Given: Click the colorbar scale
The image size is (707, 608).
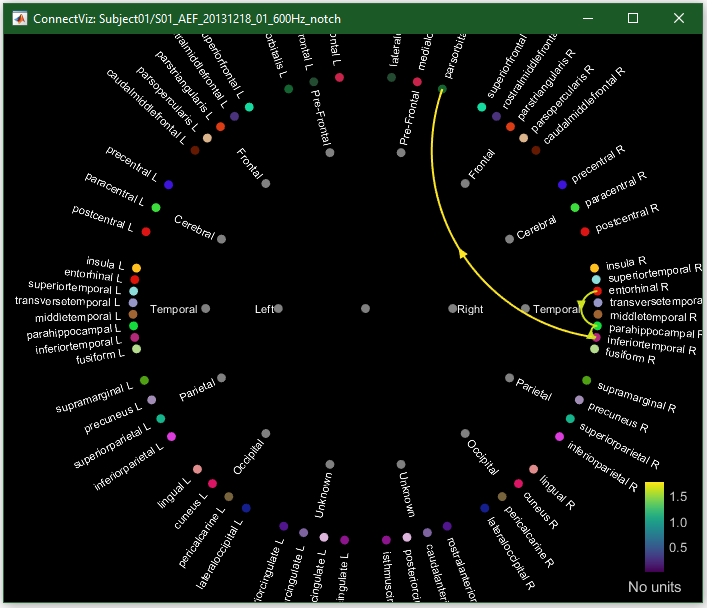Looking at the screenshot, I should click(655, 525).
